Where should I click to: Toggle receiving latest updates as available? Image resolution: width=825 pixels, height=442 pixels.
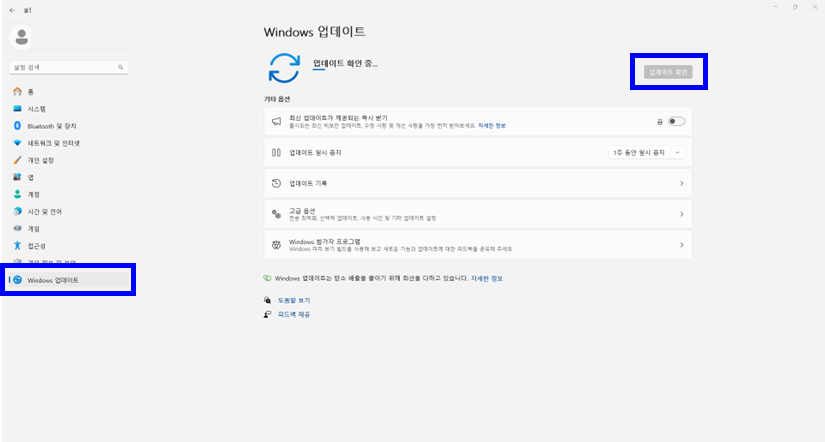[x=676, y=121]
